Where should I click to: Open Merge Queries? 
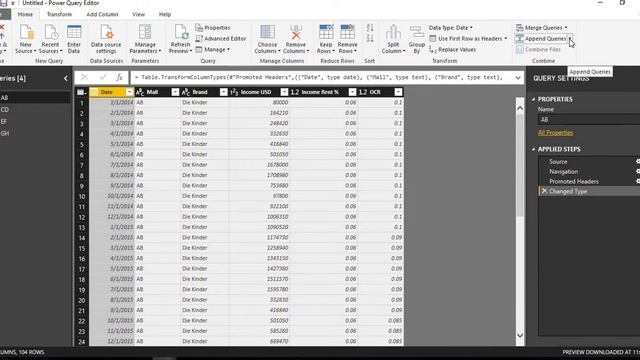pos(541,28)
